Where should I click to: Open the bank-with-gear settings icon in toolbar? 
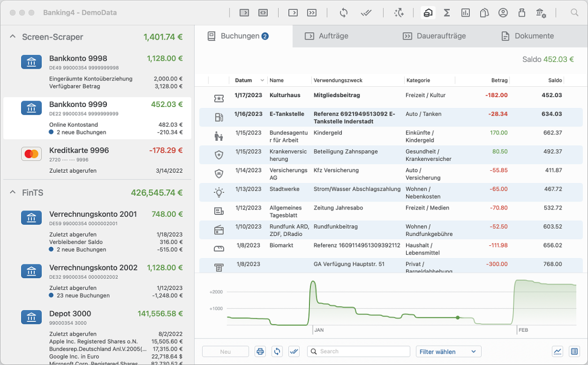541,13
